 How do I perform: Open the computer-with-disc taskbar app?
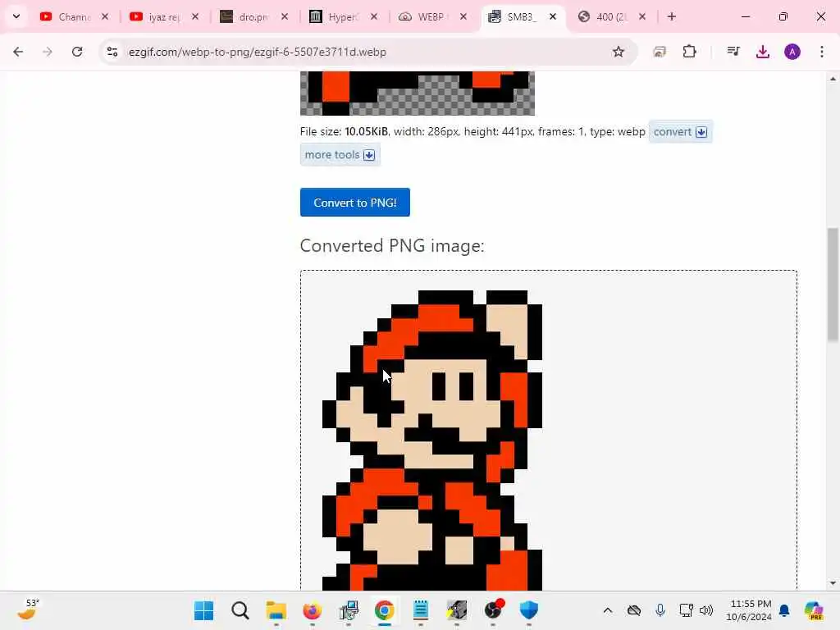[348, 610]
